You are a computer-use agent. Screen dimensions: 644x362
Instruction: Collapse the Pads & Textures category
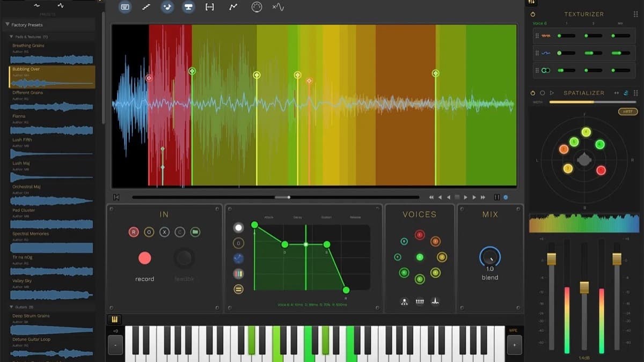tap(12, 36)
